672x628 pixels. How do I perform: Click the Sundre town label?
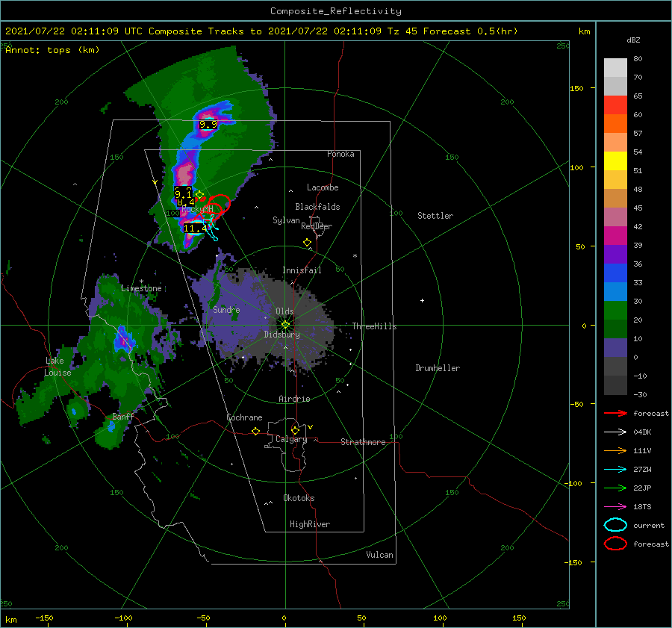point(226,309)
